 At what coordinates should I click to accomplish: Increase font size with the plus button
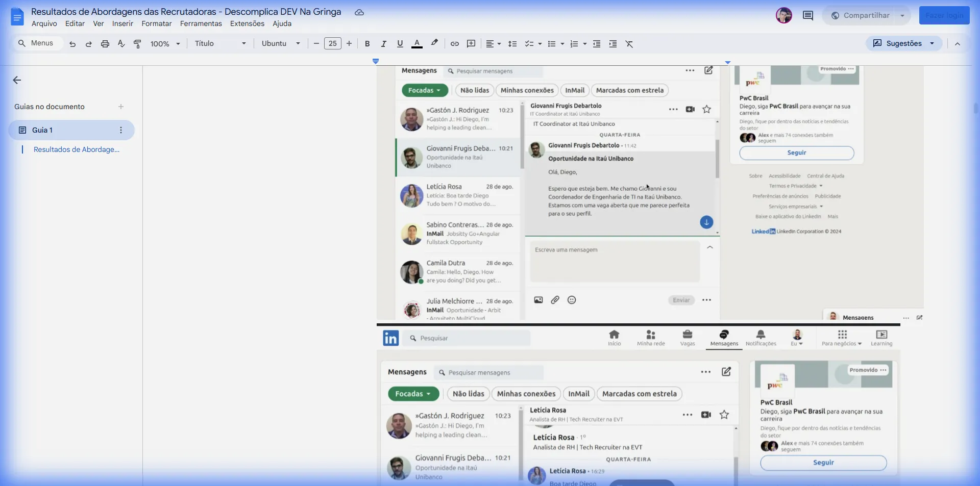click(x=349, y=44)
